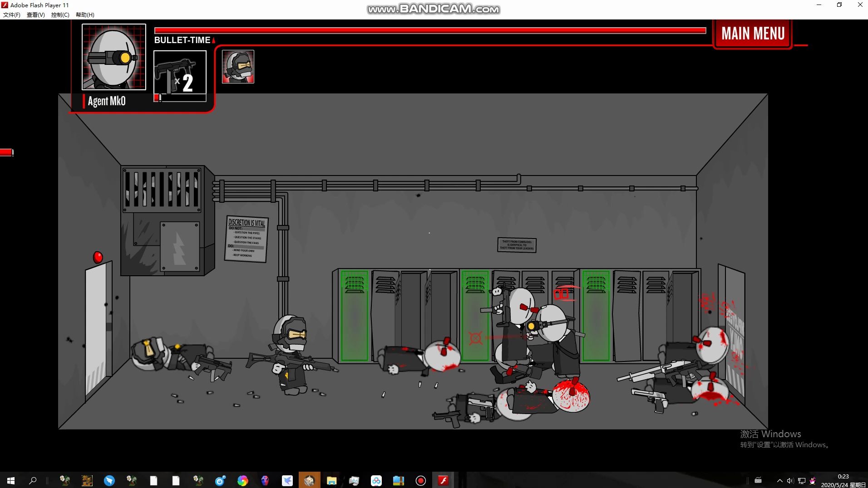The height and width of the screenshot is (488, 868).
Task: Open the blue circle browser taskbar icon
Action: [220, 480]
